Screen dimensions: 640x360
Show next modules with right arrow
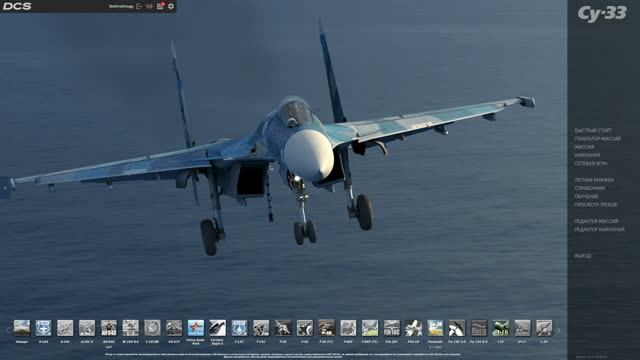(x=558, y=330)
